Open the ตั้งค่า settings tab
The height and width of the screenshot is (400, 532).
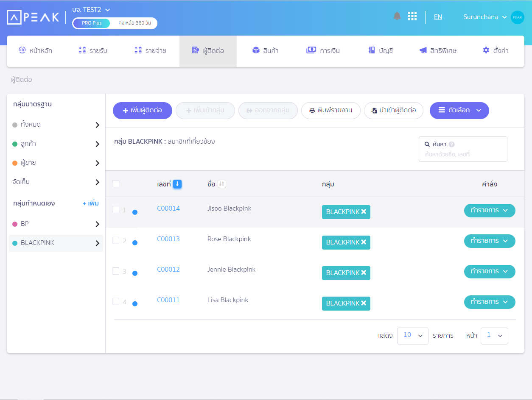[496, 51]
